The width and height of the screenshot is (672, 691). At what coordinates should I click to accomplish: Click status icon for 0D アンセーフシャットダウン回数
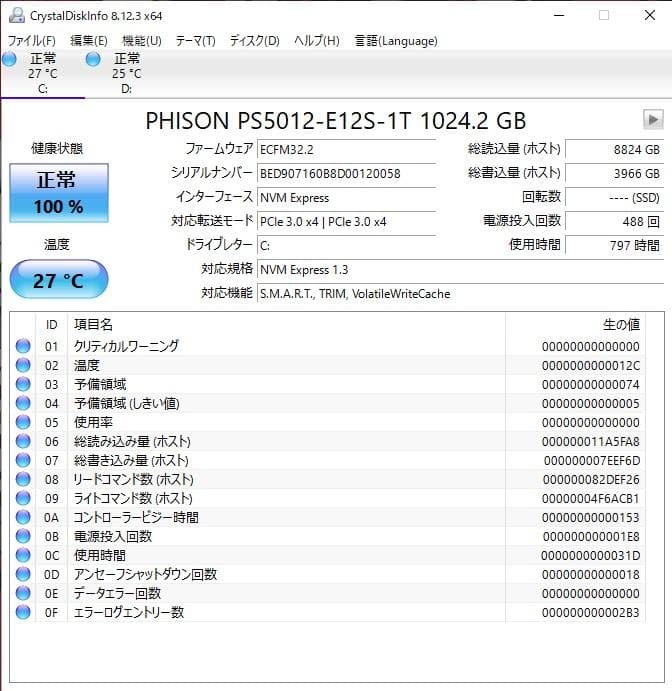tap(23, 574)
